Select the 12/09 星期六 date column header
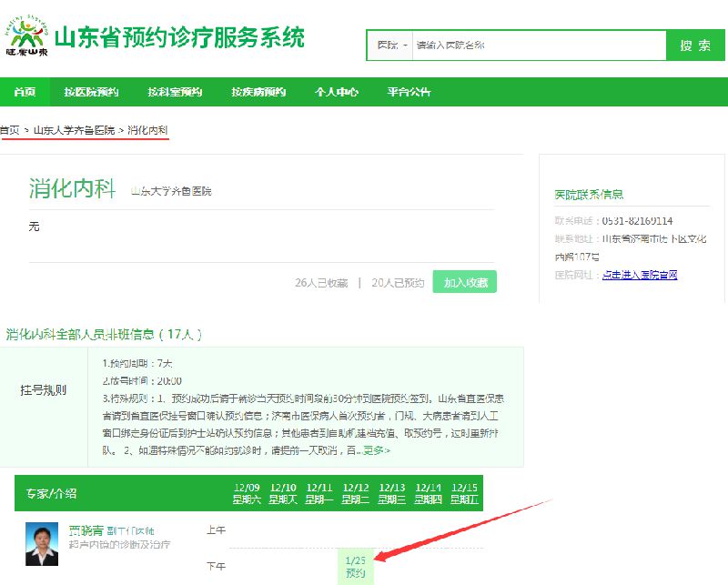Image resolution: width=728 pixels, height=585 pixels. click(x=247, y=493)
